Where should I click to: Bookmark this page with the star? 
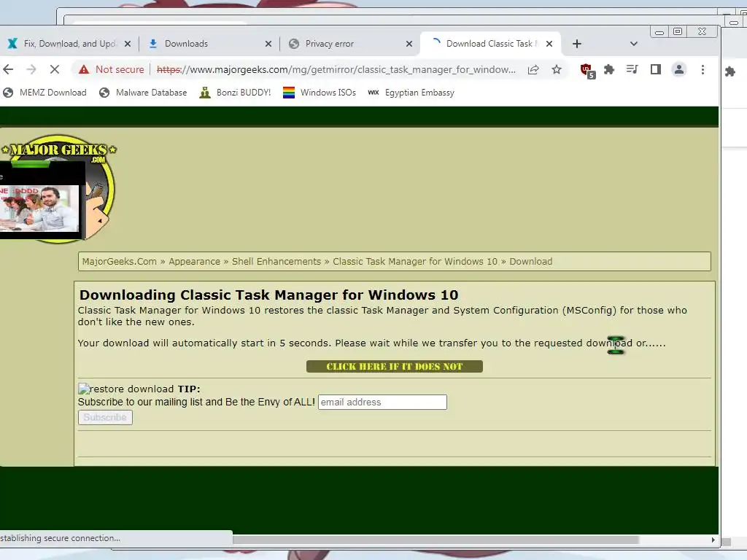(x=557, y=69)
